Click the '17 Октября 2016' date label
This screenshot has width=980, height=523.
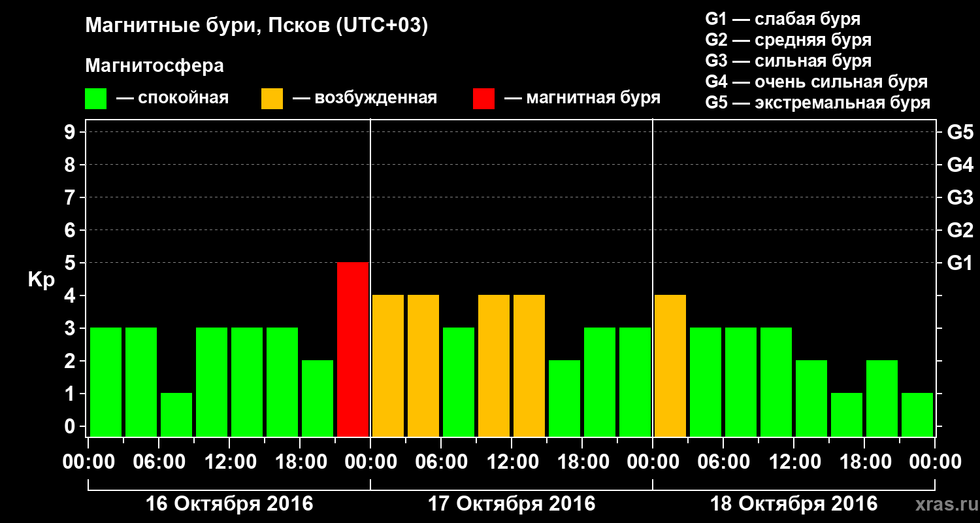[x=512, y=504]
